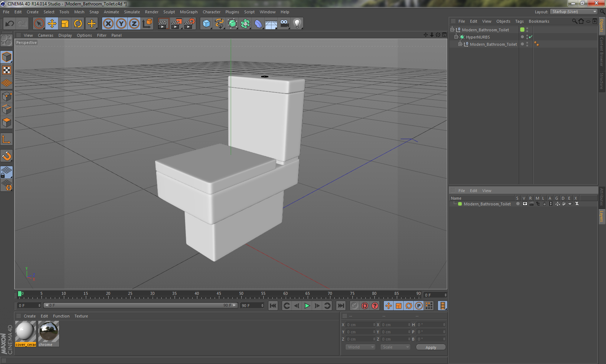Open viewport Display menu
Screen dimensions: 606x364
click(65, 35)
